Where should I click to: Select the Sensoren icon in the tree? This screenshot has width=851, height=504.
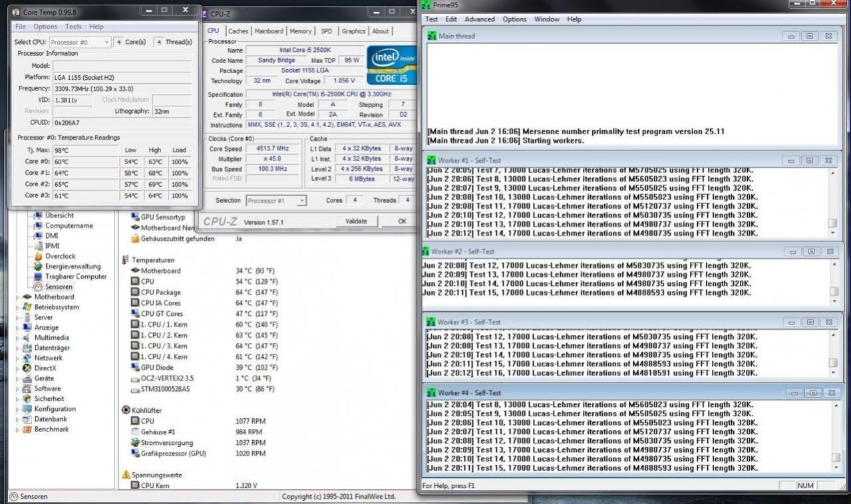[38, 287]
